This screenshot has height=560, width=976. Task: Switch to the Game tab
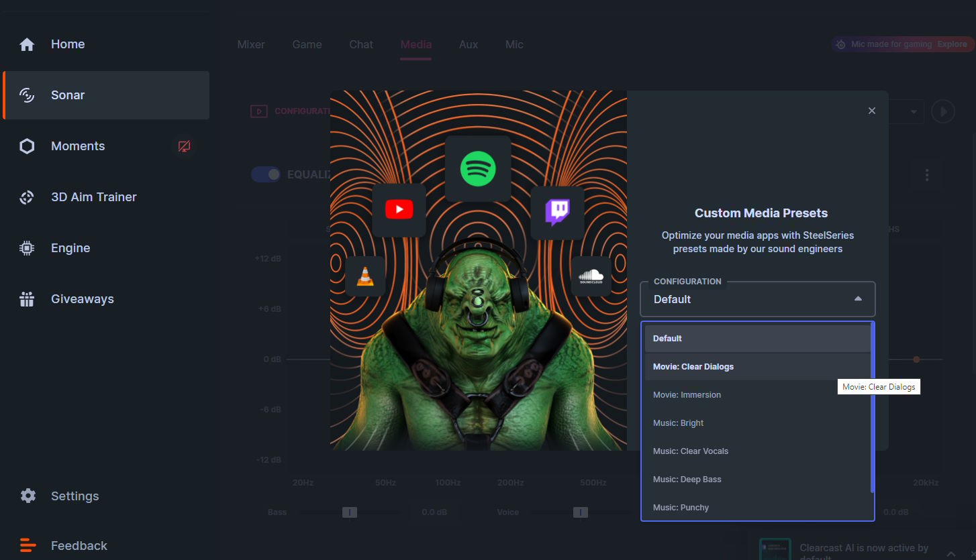pyautogui.click(x=307, y=44)
